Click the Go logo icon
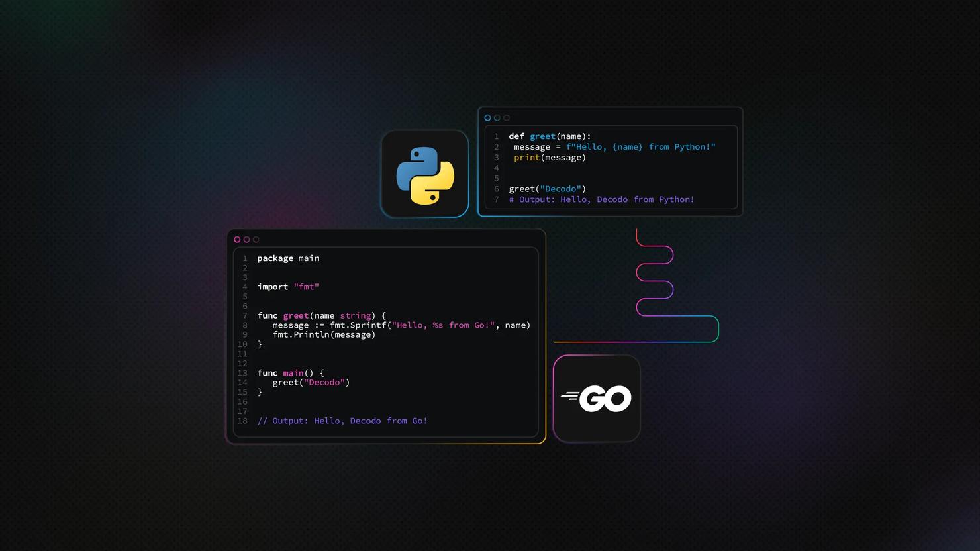 (597, 399)
